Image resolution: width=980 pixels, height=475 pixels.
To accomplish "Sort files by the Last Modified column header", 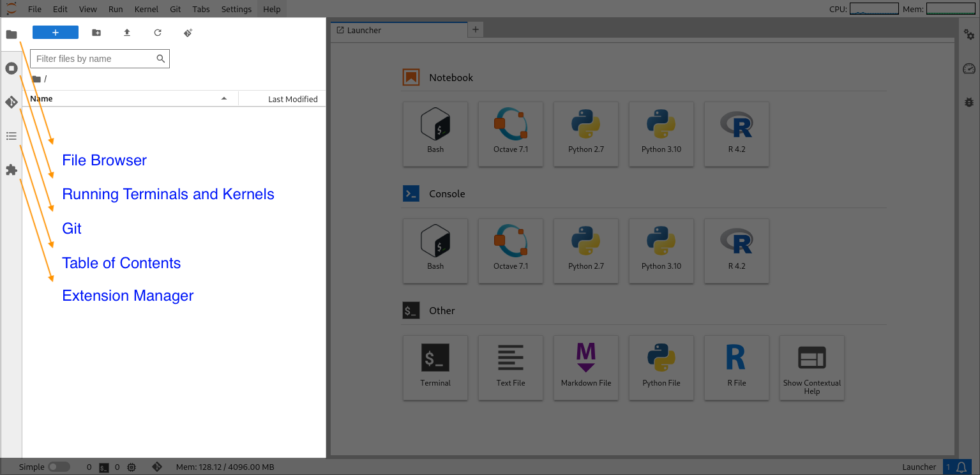I will click(x=282, y=99).
